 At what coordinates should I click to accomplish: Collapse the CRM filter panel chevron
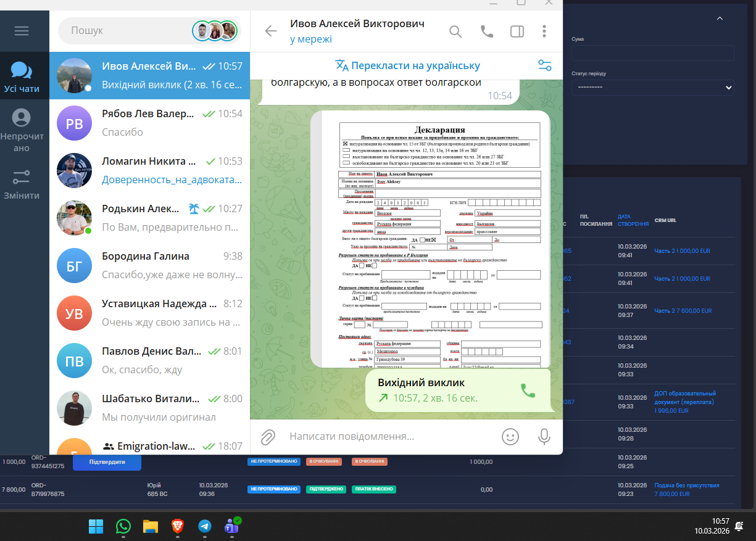[x=720, y=19]
